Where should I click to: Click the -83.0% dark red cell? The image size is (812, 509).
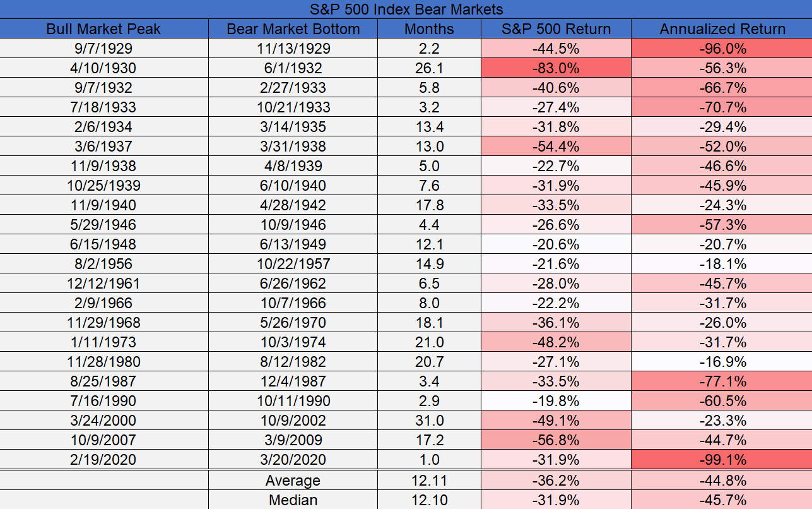pyautogui.click(x=556, y=68)
